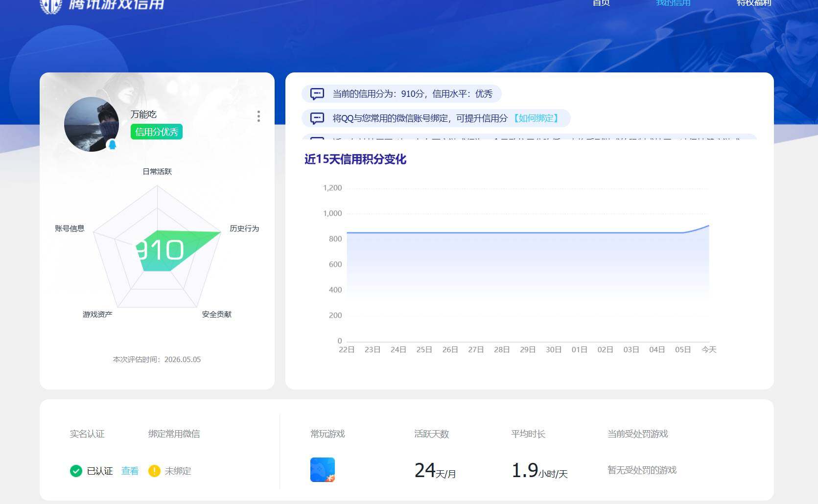Click the 绑定常用微信 label

pos(174,434)
